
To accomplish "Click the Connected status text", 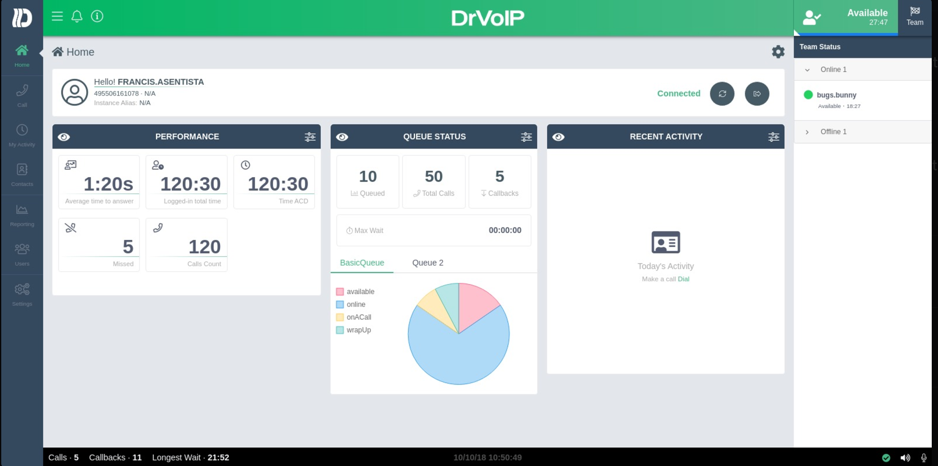I will click(678, 93).
